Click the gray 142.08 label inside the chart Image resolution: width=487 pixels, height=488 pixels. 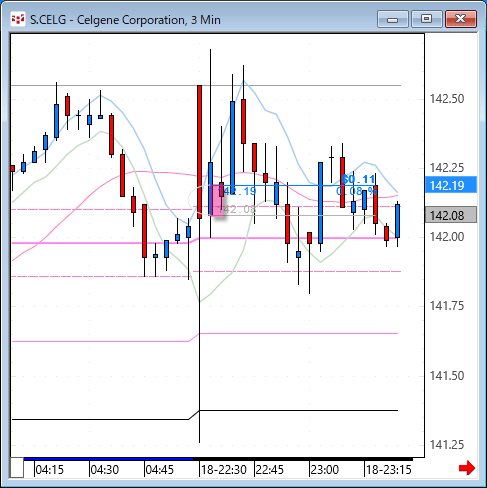[237, 209]
